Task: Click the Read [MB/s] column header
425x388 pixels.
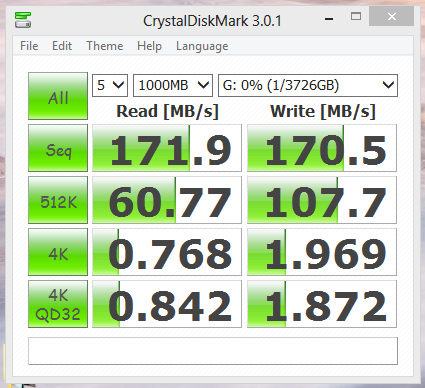Action: 167,111
